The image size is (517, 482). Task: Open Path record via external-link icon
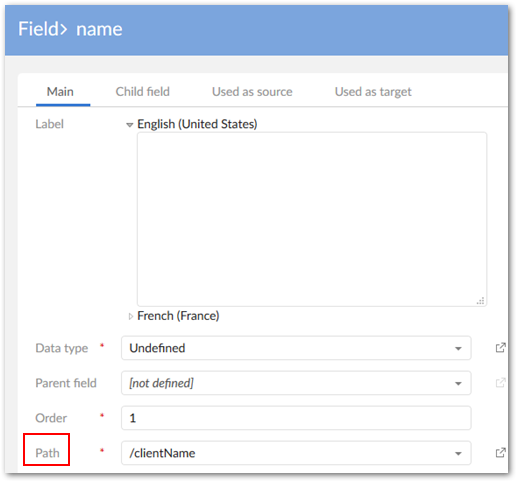(x=500, y=452)
